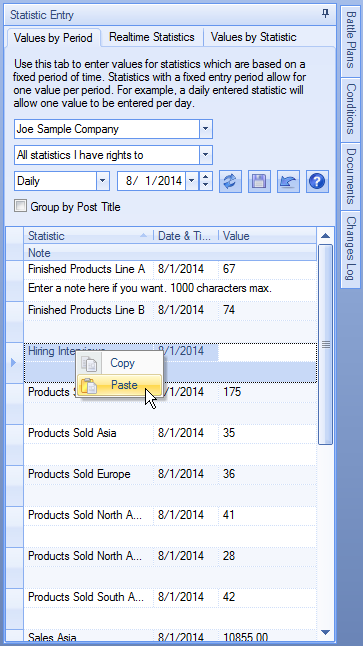The image size is (363, 646).
Task: Click the value 36 cell
Action: point(267,474)
